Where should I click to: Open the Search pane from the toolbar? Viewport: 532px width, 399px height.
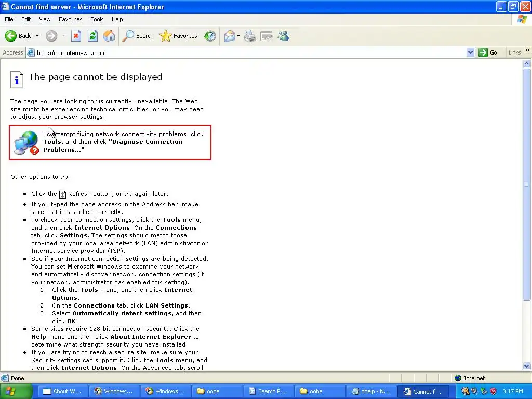(x=138, y=36)
